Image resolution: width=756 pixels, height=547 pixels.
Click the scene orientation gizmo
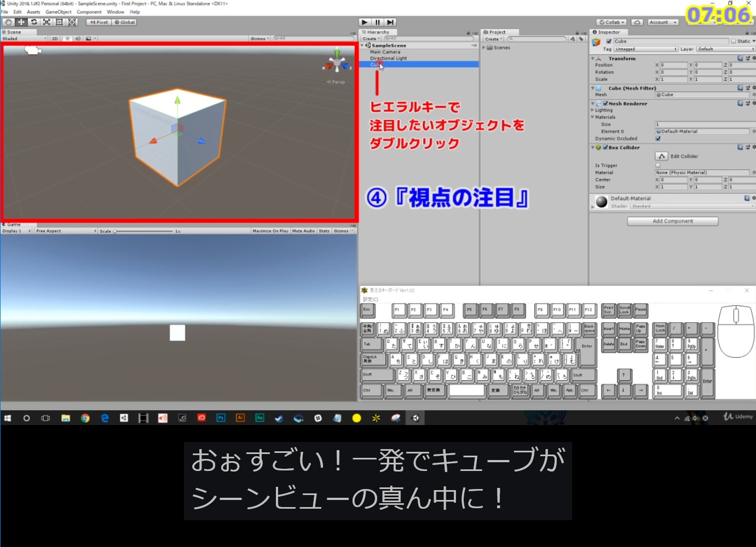click(x=337, y=64)
